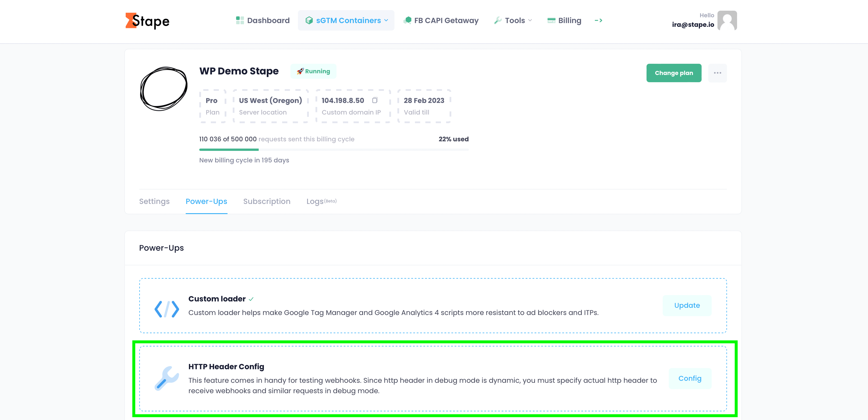
Task: Expand the Tools dropdown menu
Action: click(x=513, y=20)
